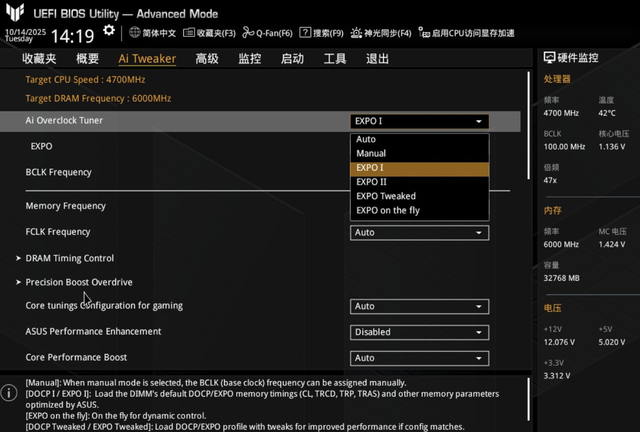Open the 监控 tab
640x432 pixels.
250,59
